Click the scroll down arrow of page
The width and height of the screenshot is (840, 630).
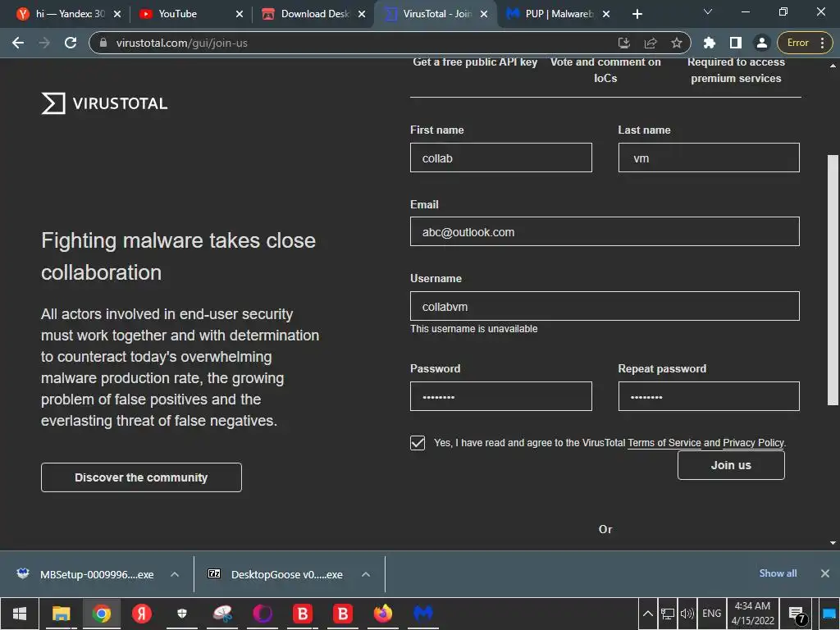tap(833, 543)
